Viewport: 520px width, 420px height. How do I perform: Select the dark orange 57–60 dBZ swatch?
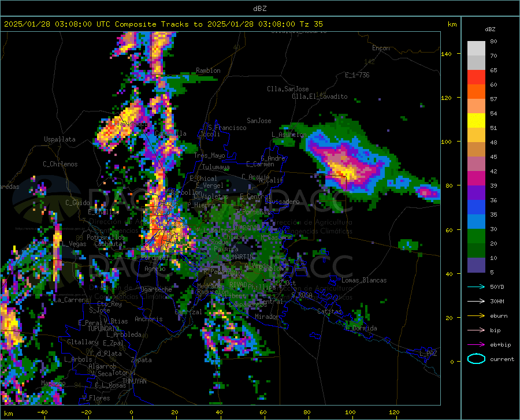[x=476, y=92]
